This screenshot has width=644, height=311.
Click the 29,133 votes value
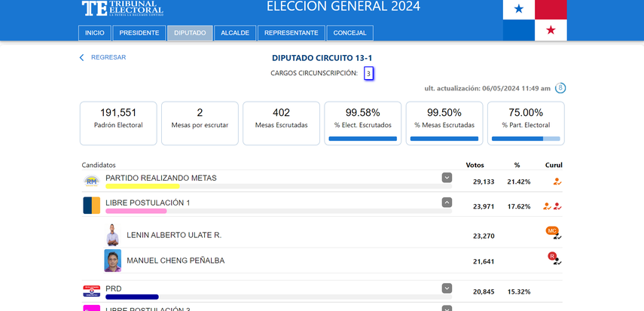(484, 181)
